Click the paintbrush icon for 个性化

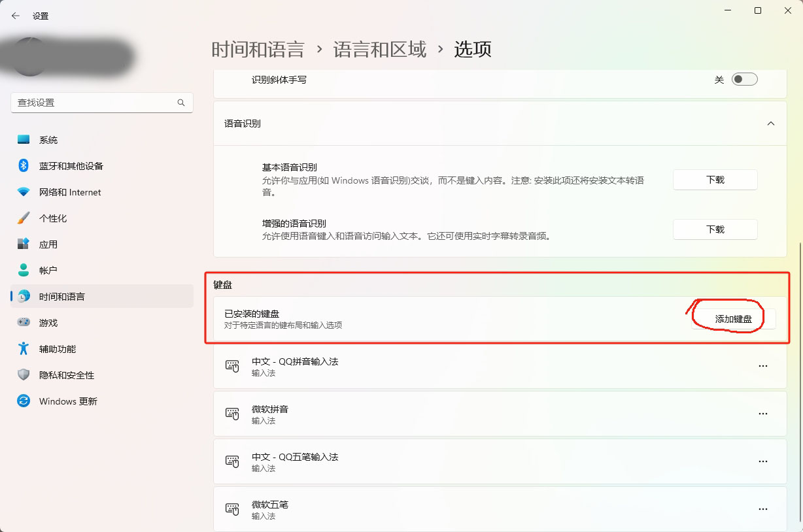coord(24,218)
